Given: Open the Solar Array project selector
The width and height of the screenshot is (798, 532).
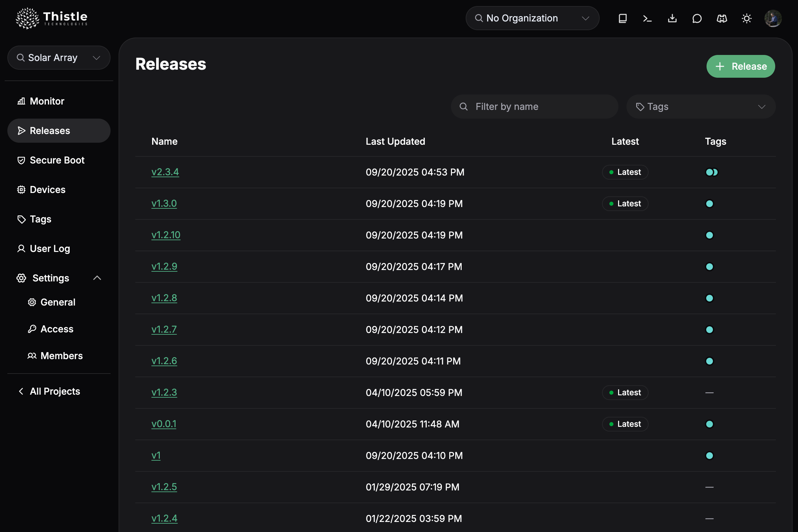Looking at the screenshot, I should pos(59,58).
